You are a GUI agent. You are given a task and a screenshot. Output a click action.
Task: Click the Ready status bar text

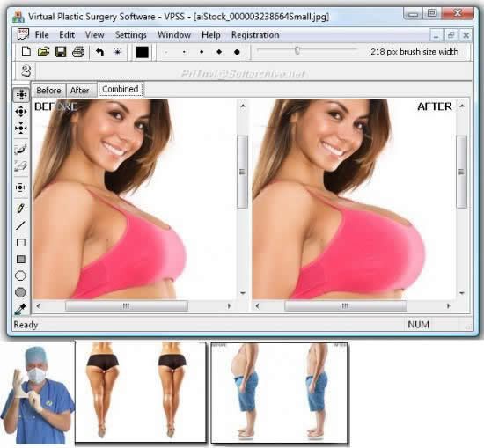tap(26, 325)
